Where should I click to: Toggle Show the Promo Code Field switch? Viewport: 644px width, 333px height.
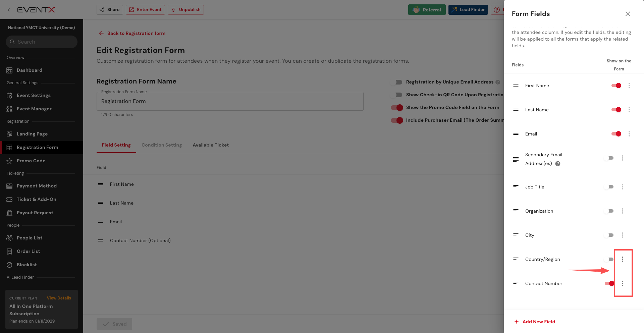tap(397, 108)
